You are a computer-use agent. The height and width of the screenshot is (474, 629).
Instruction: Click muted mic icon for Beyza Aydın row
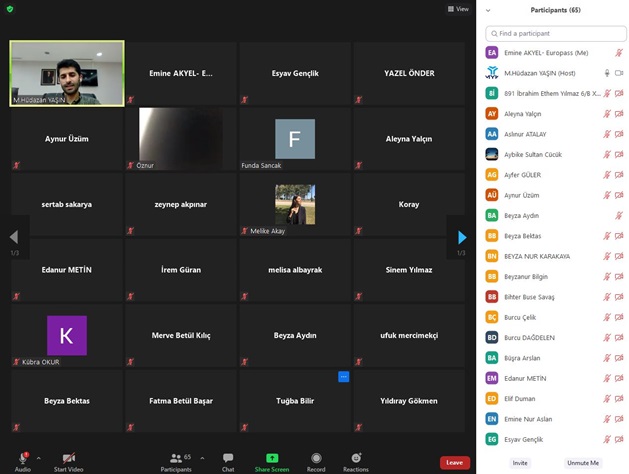[x=619, y=215]
